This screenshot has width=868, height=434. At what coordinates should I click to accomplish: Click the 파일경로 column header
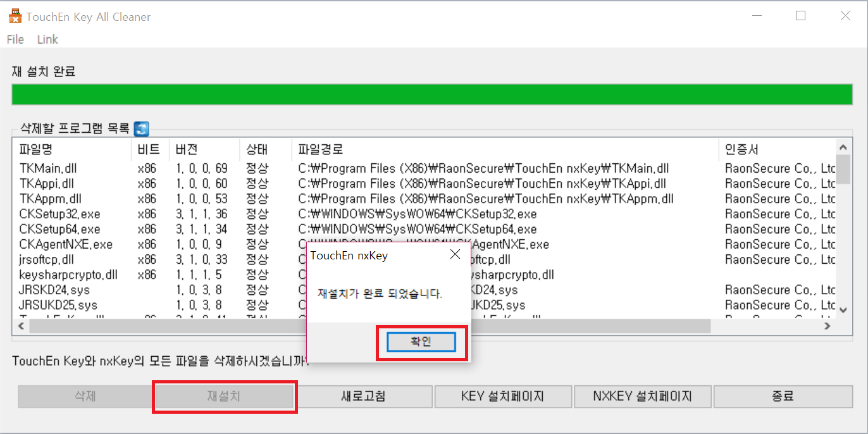(x=505, y=149)
